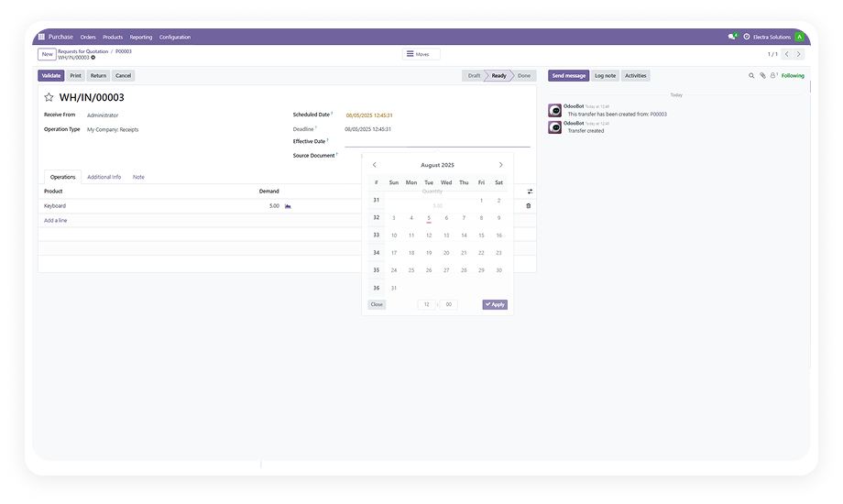Image resolution: width=843 pixels, height=504 pixels.
Task: Click calendar Apply button
Action: point(495,304)
